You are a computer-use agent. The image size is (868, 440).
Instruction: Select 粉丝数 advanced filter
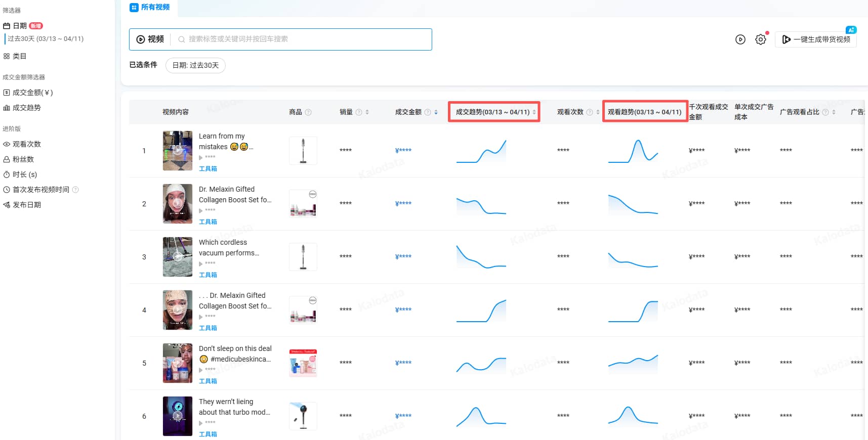(23, 159)
